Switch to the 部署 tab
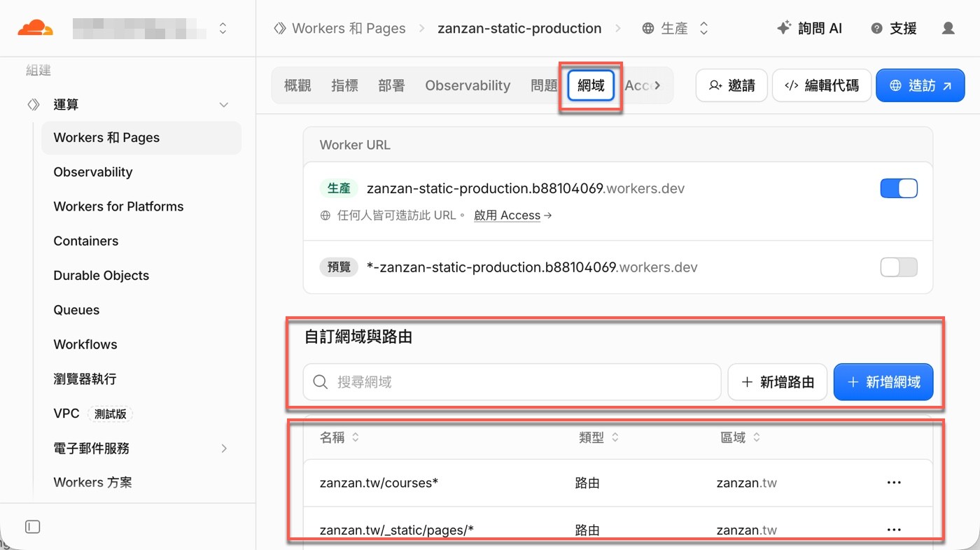 tap(391, 85)
